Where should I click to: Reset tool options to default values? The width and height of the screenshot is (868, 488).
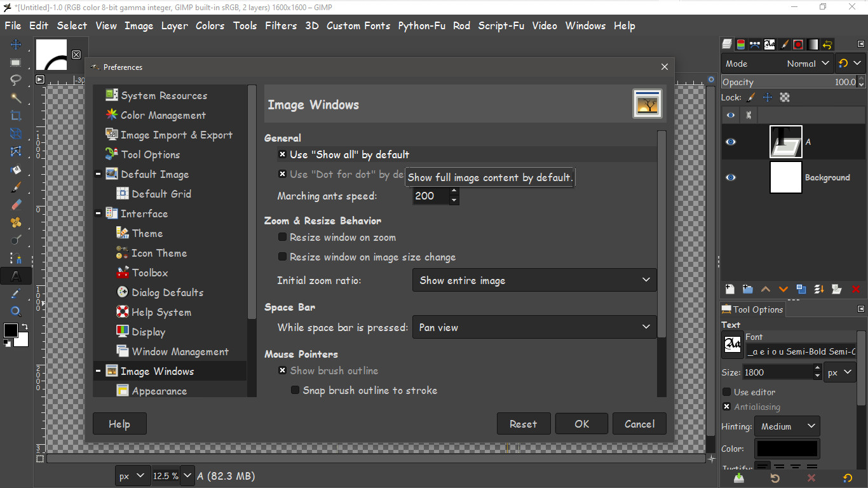(848, 478)
